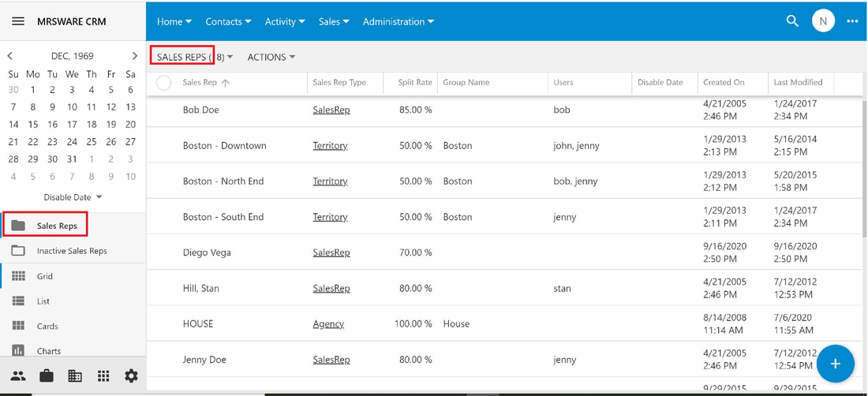Open the Administration menu
This screenshot has height=396, width=868.
398,21
